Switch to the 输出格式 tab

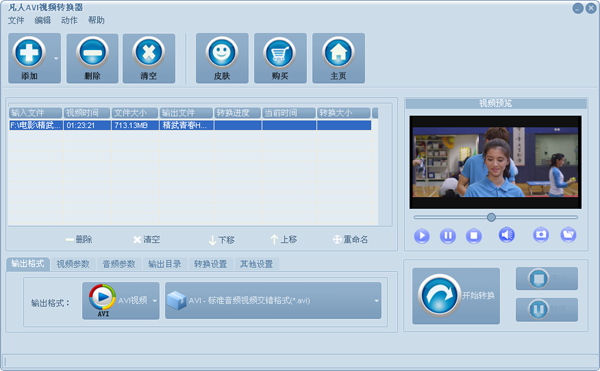[28, 264]
